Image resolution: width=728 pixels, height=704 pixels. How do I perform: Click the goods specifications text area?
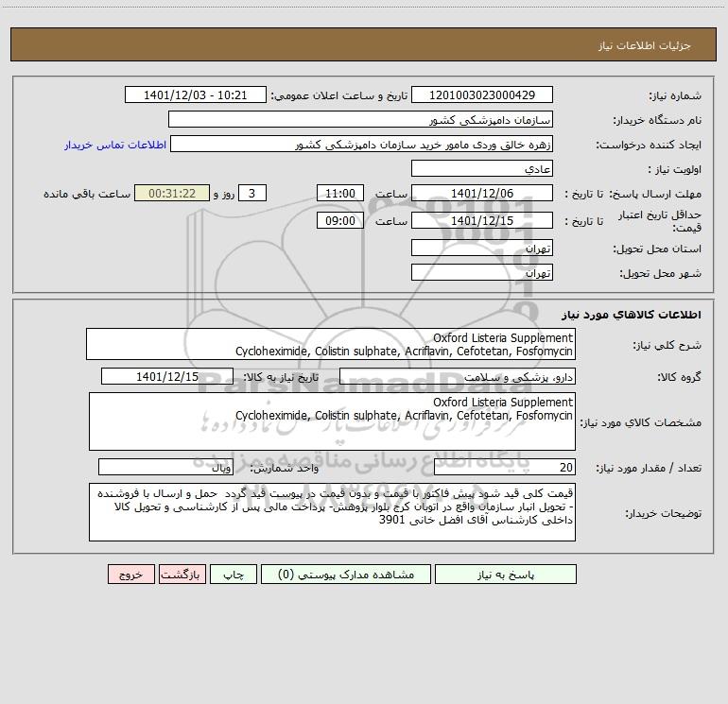[x=332, y=421]
